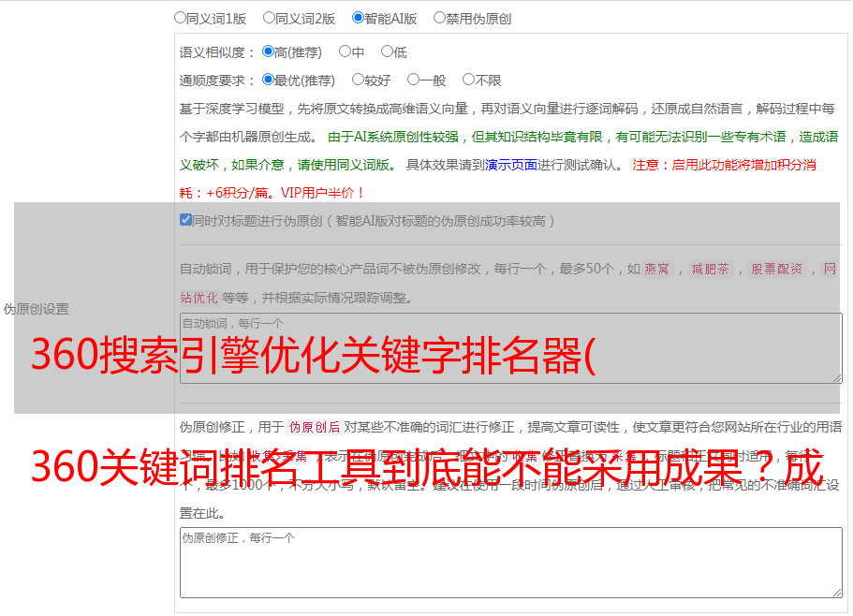Click the 基于深度学习模型 description text
The height and width of the screenshot is (616, 853).
(507, 123)
